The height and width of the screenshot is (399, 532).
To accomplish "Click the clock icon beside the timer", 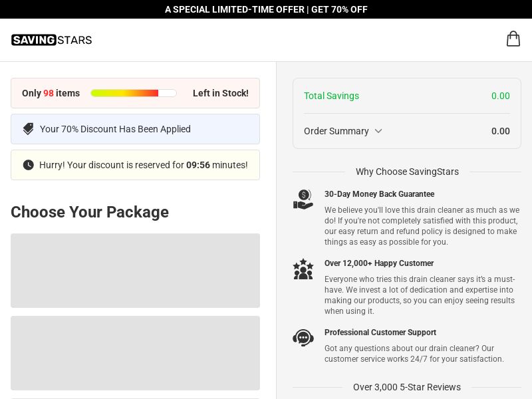I will 28,165.
